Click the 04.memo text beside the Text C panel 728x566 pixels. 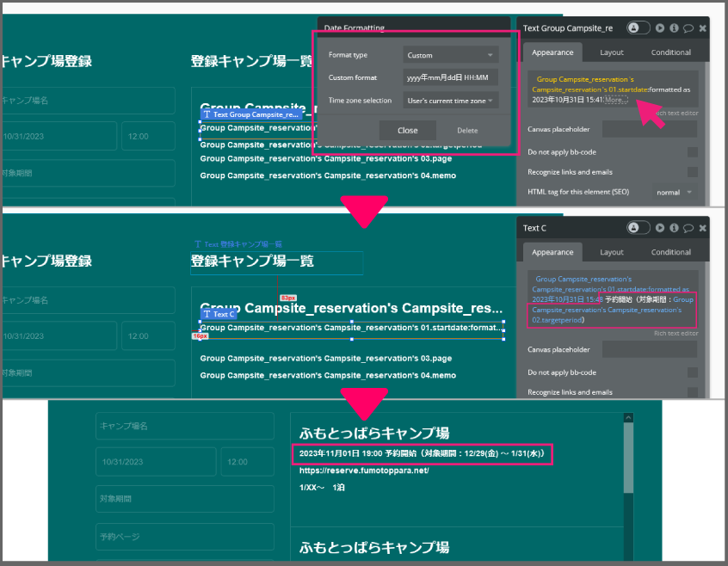click(x=328, y=375)
